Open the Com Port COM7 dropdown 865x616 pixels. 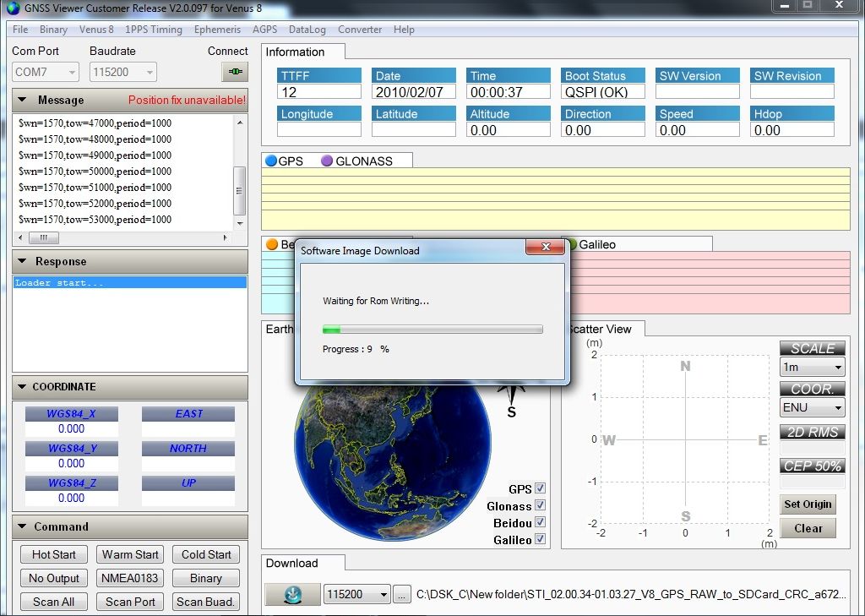46,73
